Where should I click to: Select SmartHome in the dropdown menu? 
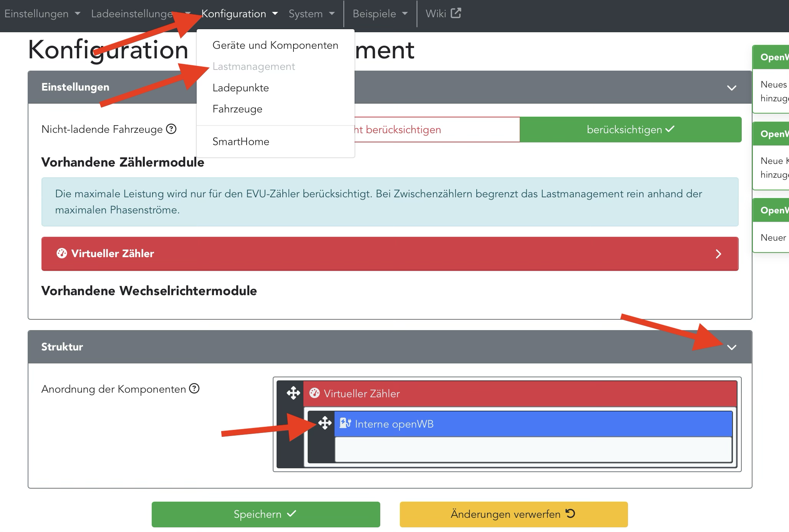[x=240, y=142]
